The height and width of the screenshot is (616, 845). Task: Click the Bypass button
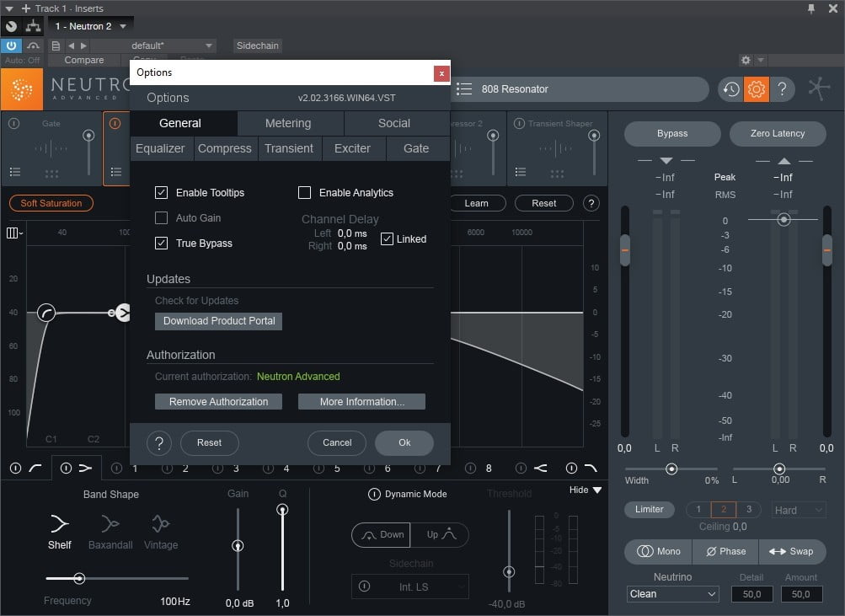(672, 134)
